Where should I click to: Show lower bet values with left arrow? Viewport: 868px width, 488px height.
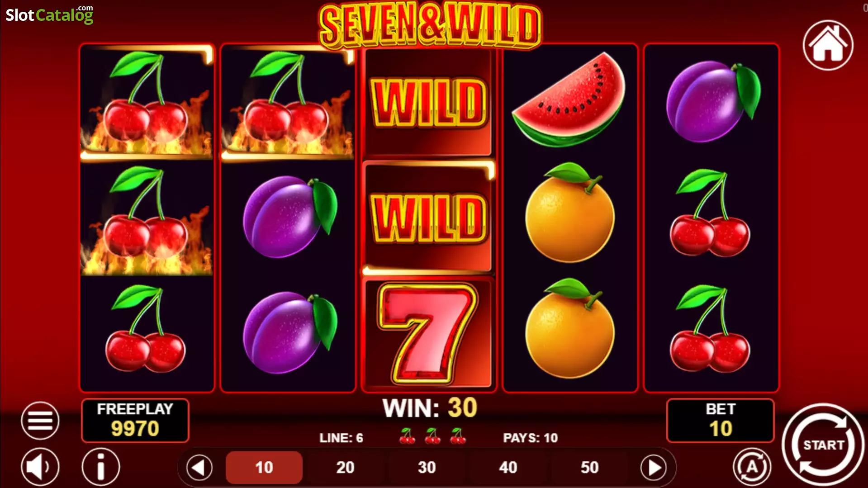[x=199, y=468]
